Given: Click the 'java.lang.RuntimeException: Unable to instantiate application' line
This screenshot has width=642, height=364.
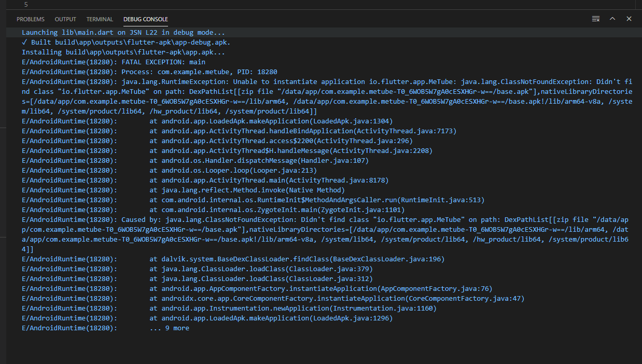Looking at the screenshot, I should click(x=327, y=96).
